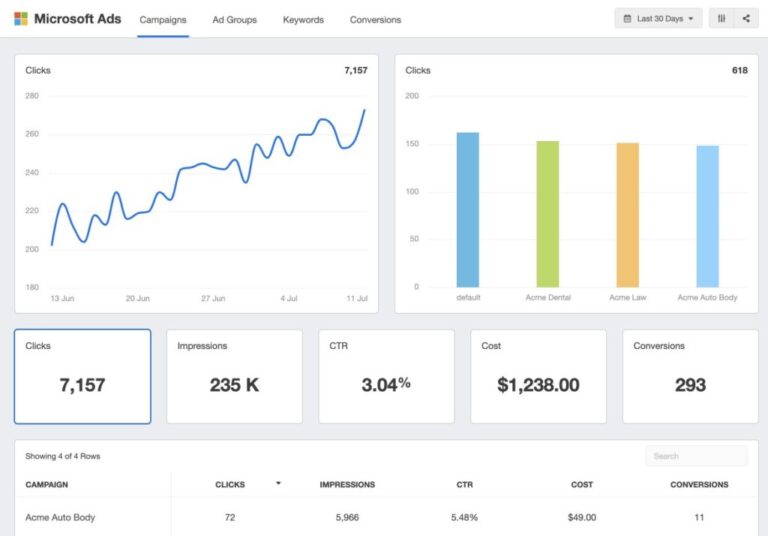Select the Conversions 293 metric card

click(690, 376)
